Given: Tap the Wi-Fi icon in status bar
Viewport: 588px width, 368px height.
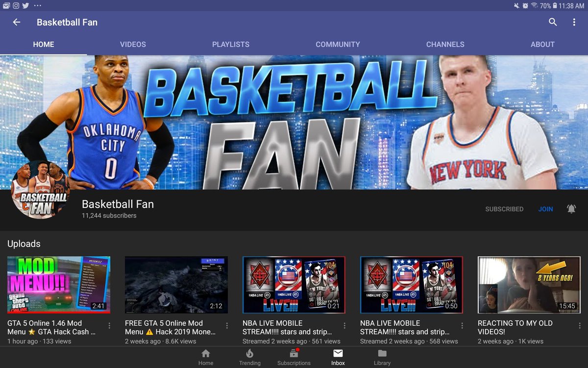Looking at the screenshot, I should [x=534, y=5].
